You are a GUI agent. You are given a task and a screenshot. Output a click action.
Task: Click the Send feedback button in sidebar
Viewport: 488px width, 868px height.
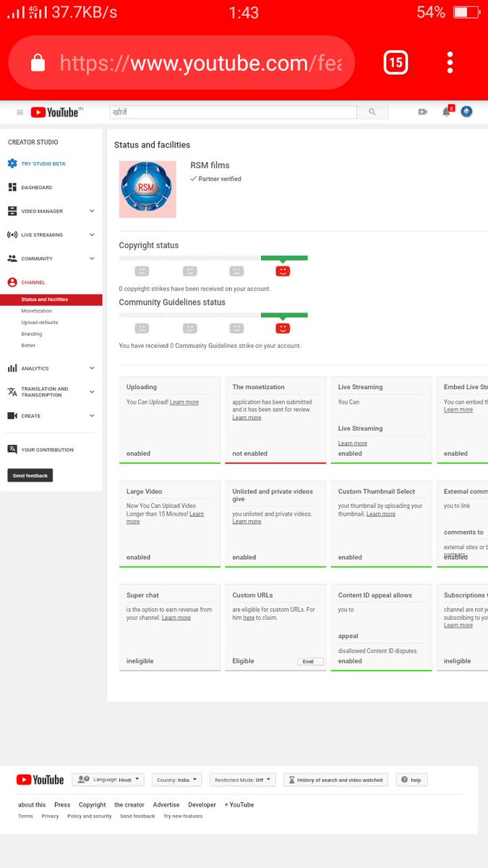30,475
